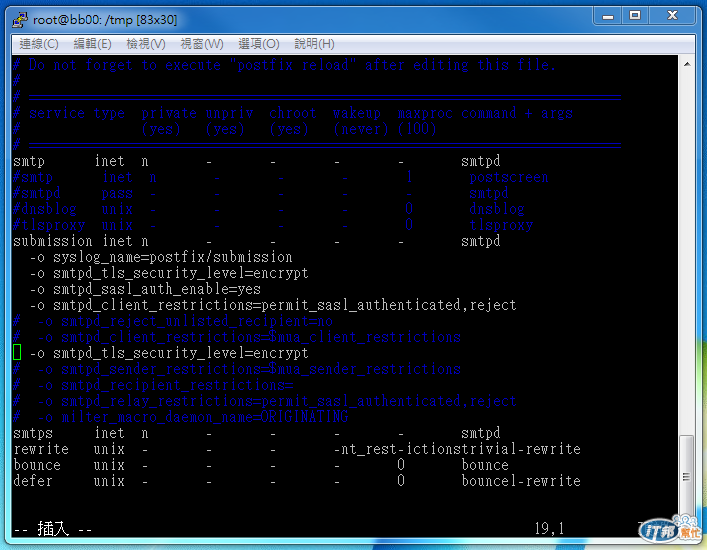The image size is (707, 550).
Task: Click the 'trivial-rewrite' command text
Action: [x=521, y=449]
